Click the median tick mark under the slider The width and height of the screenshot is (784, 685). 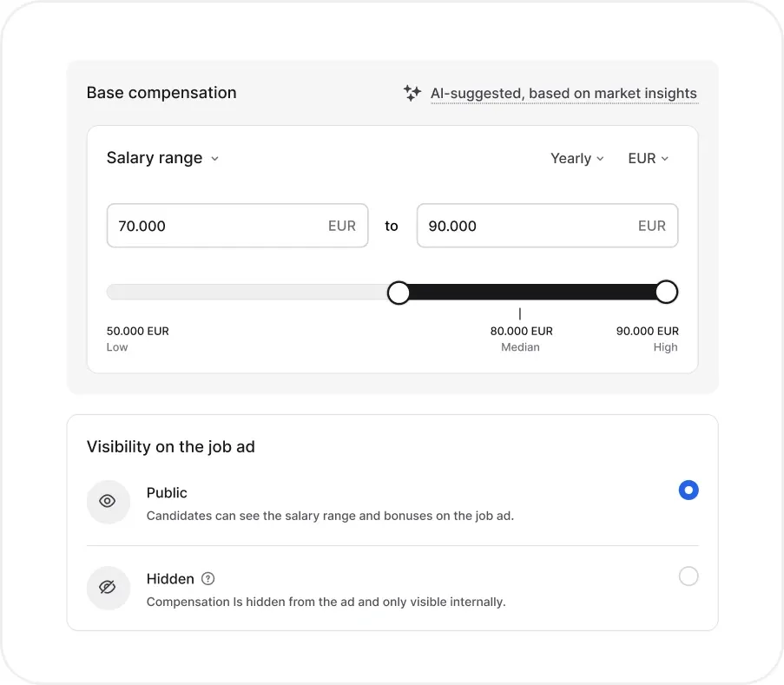[520, 314]
